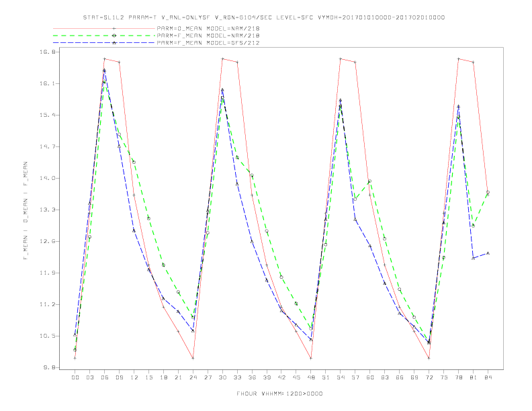Click the 36 forecast hour tick label
The width and height of the screenshot is (532, 411).
pos(252,377)
